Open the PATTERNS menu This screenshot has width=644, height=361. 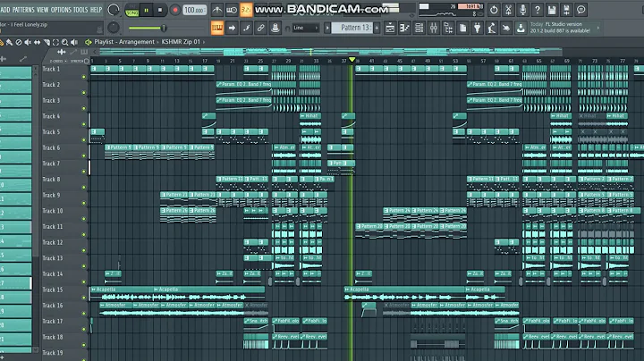[23, 10]
